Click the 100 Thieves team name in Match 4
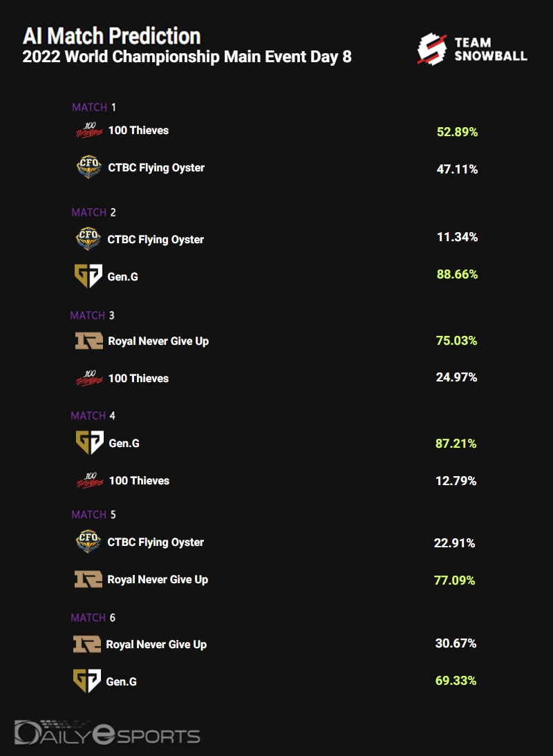The height and width of the screenshot is (756, 553). coord(139,480)
